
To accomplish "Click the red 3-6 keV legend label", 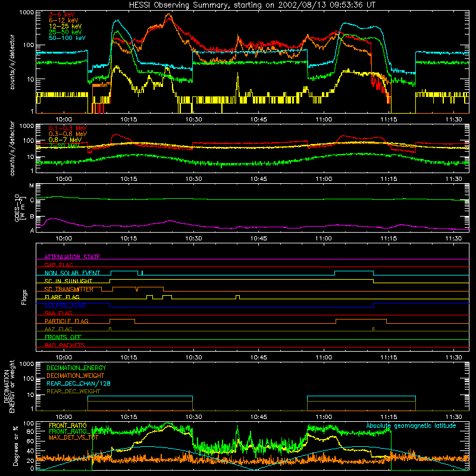I will click(61, 14).
